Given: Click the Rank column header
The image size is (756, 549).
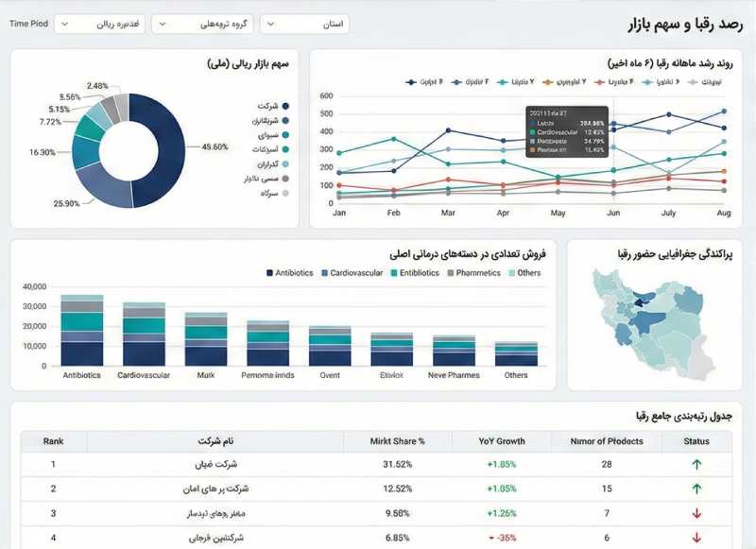Looking at the screenshot, I should (x=53, y=441).
